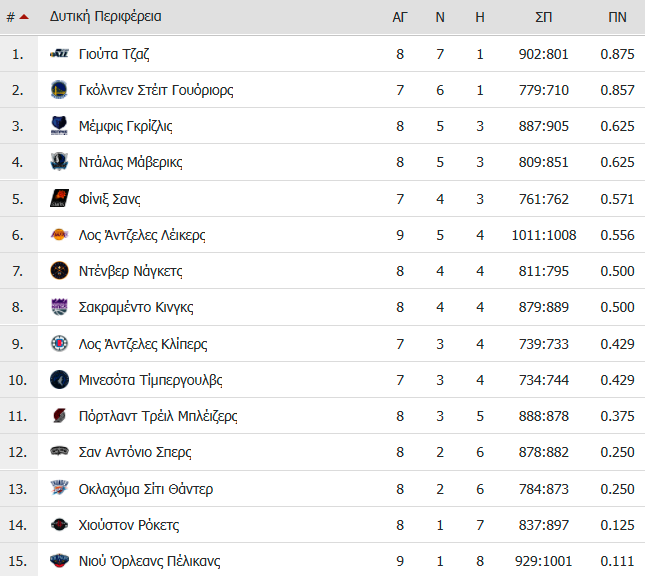Screen dimensions: 645x576
Task: Click the Los Angeles Lakers logo
Action: 59,235
